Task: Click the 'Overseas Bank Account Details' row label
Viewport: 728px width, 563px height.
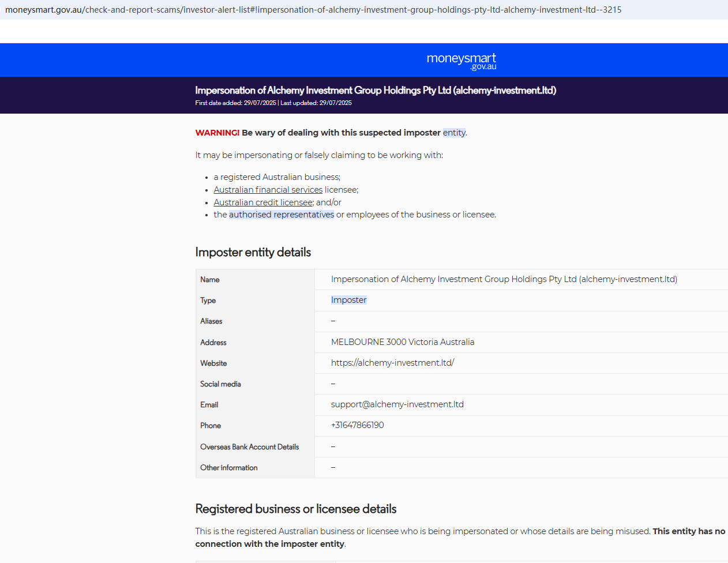Action: [249, 447]
